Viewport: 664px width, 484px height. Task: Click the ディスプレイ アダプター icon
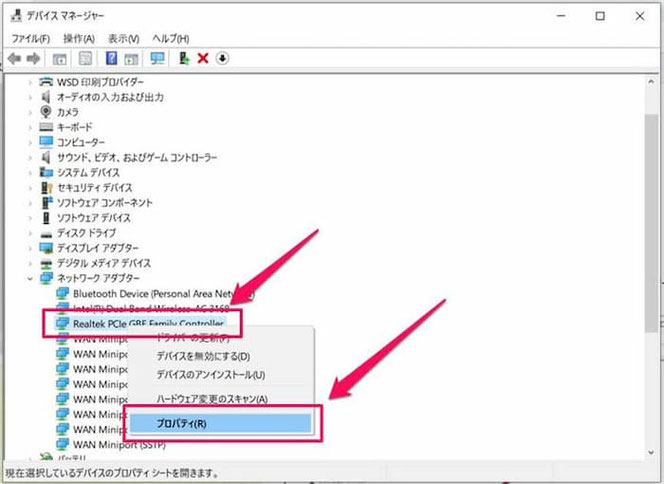click(46, 247)
